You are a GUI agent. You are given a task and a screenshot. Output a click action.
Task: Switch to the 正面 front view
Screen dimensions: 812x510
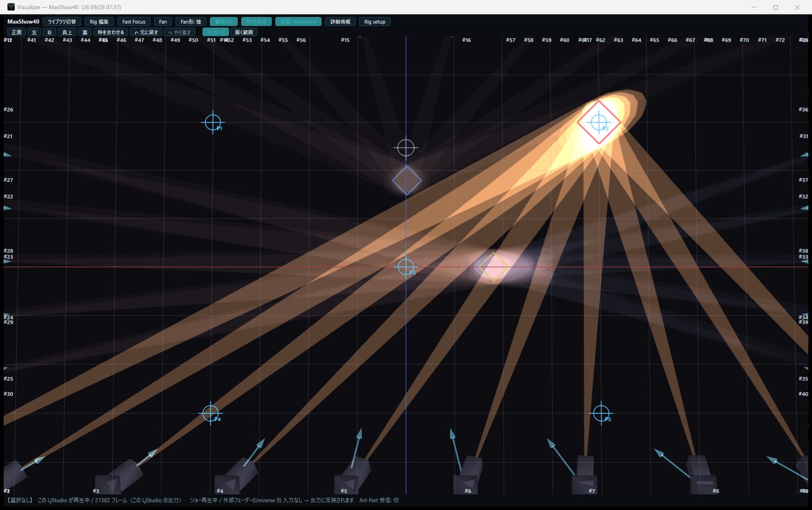point(16,32)
